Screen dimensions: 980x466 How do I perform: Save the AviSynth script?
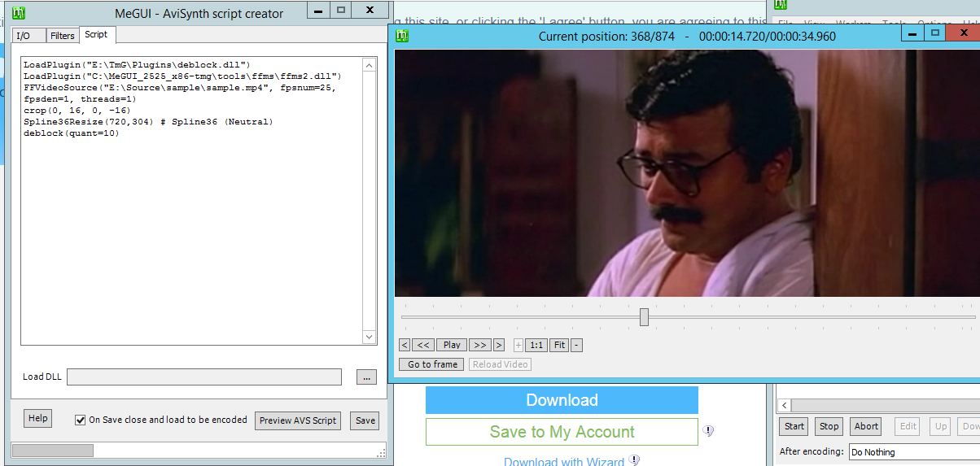pos(365,420)
